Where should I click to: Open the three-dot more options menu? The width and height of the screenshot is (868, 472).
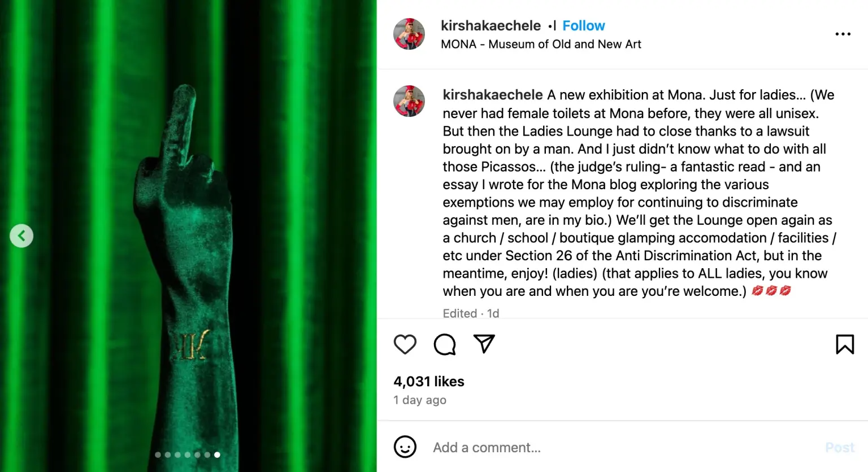point(843,34)
